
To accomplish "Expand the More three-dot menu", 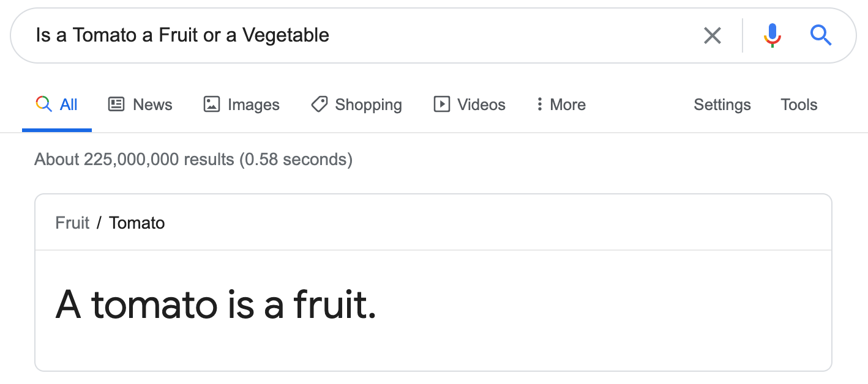I will pos(561,105).
